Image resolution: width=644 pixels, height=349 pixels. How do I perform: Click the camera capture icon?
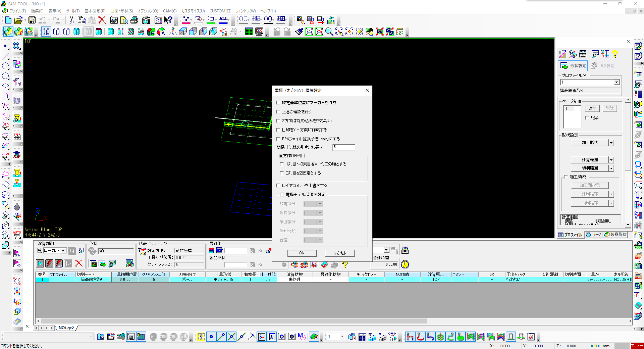(x=146, y=20)
